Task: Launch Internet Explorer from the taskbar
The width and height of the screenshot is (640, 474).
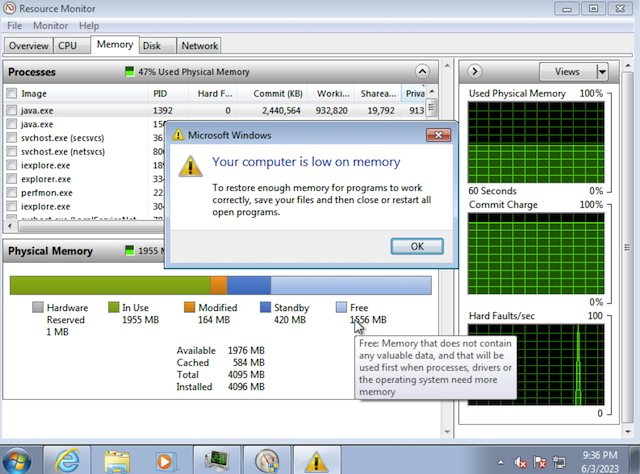Action: coord(67,461)
